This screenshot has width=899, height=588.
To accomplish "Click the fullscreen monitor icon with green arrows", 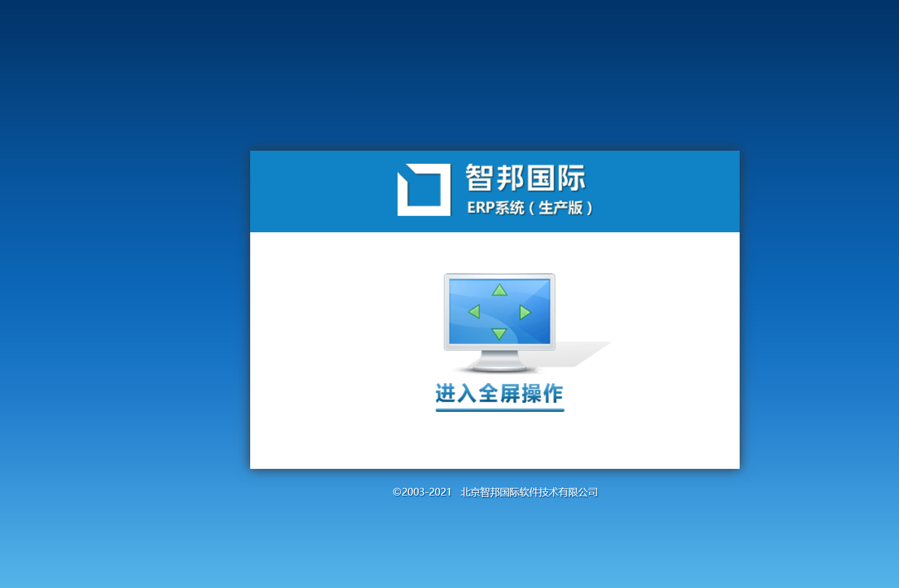I will click(500, 323).
